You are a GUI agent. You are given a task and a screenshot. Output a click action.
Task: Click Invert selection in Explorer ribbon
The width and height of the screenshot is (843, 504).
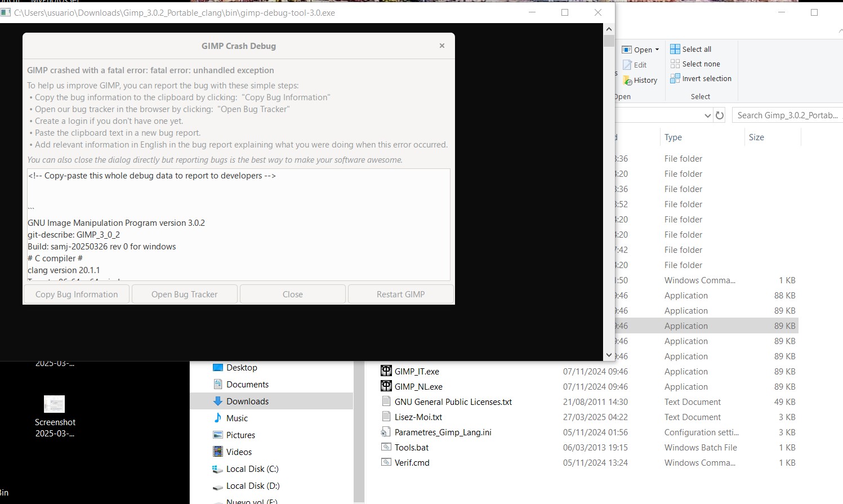point(701,78)
